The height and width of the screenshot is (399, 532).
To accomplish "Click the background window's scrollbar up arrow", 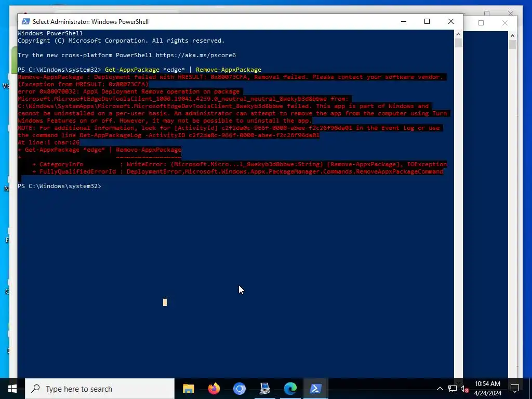I will pyautogui.click(x=512, y=36).
